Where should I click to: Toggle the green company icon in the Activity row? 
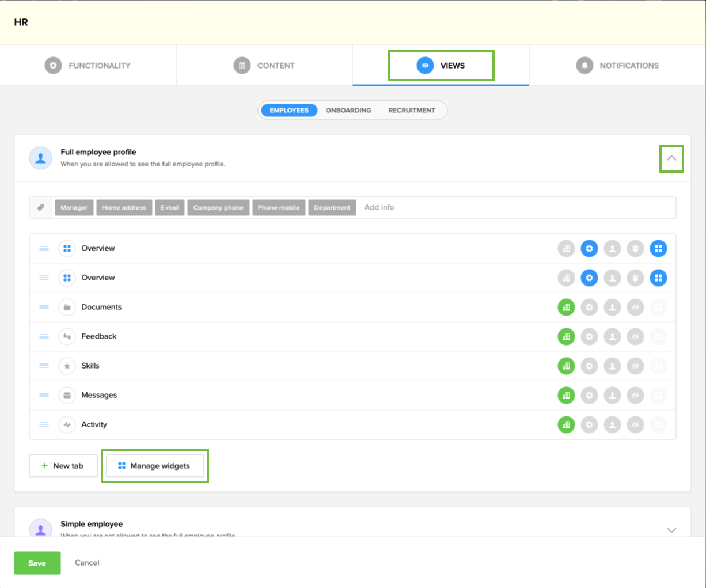coord(566,425)
